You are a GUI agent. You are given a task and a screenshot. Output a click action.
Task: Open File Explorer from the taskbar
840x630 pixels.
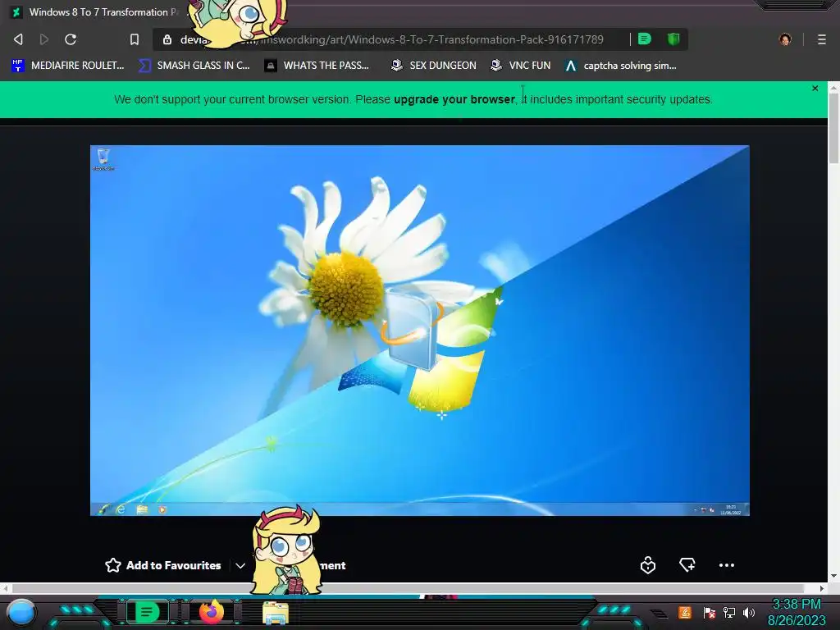tap(276, 613)
